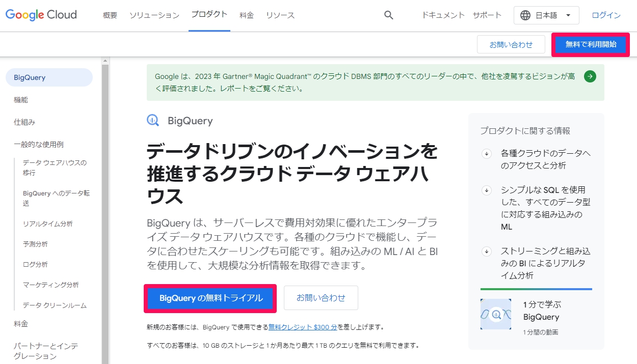637x364 pixels.
Task: Click the ログイン link
Action: (606, 15)
